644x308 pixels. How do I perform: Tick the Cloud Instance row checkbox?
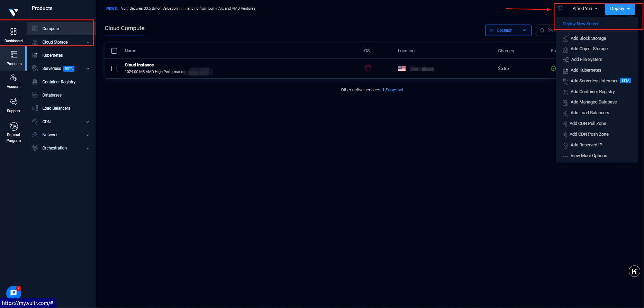pos(114,69)
